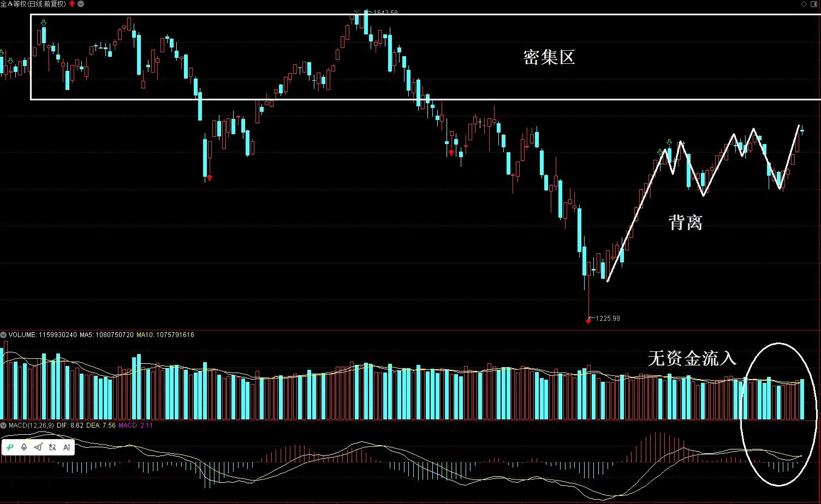Viewport: 821px width, 504px height.
Task: Click the red arrow marker below 1225.99 low
Action: 588,321
